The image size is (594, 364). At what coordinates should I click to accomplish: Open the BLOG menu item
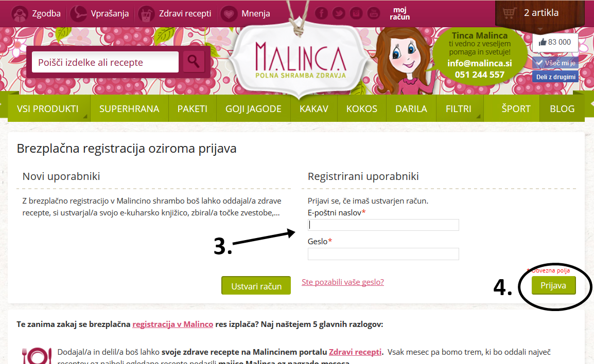point(562,108)
